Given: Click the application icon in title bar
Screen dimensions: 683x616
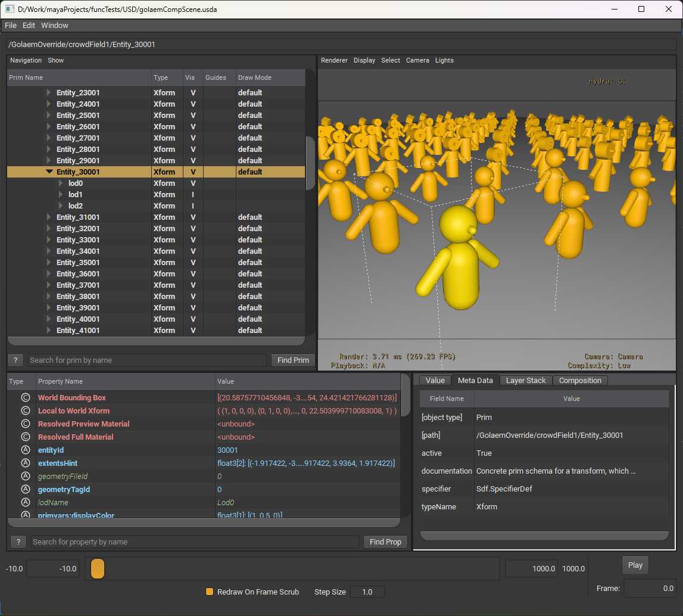Looking at the screenshot, I should [10, 9].
